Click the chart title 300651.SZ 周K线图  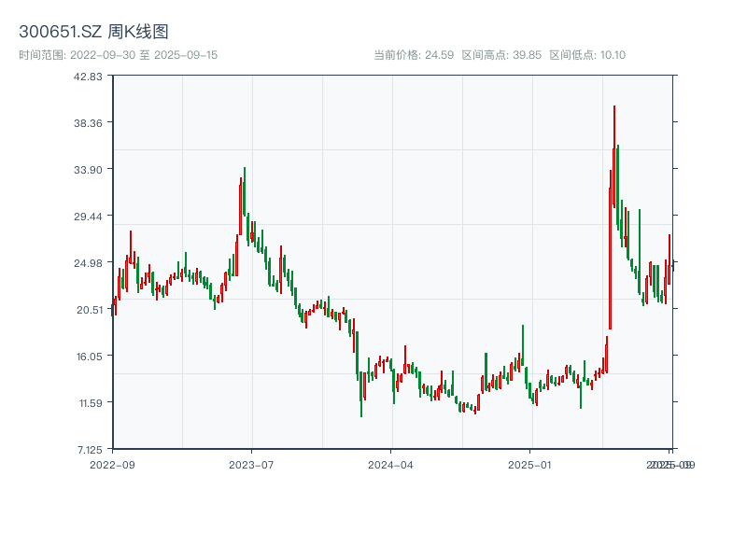(x=93, y=32)
